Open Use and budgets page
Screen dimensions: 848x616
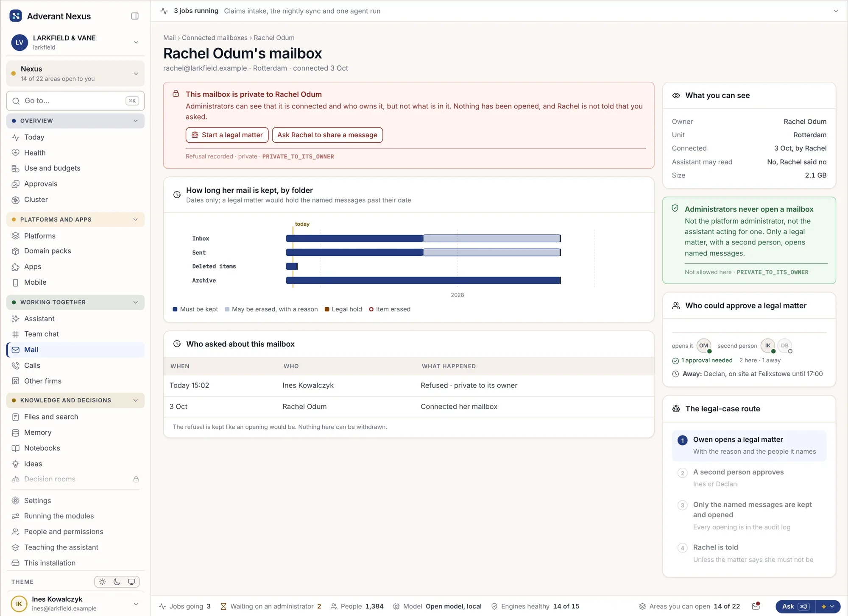point(75,168)
